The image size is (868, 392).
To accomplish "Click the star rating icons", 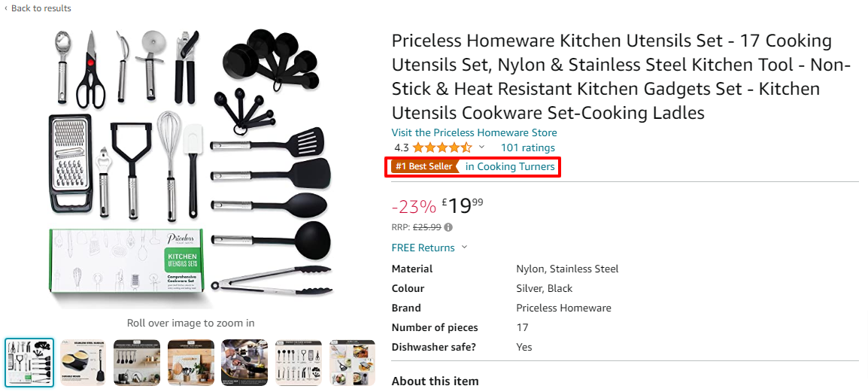I will [x=442, y=147].
